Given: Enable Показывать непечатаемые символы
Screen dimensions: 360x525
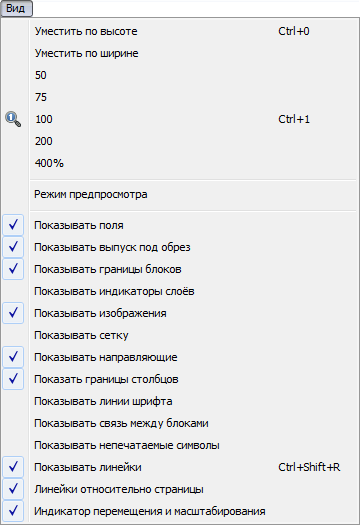Looking at the screenshot, I should (179, 445).
